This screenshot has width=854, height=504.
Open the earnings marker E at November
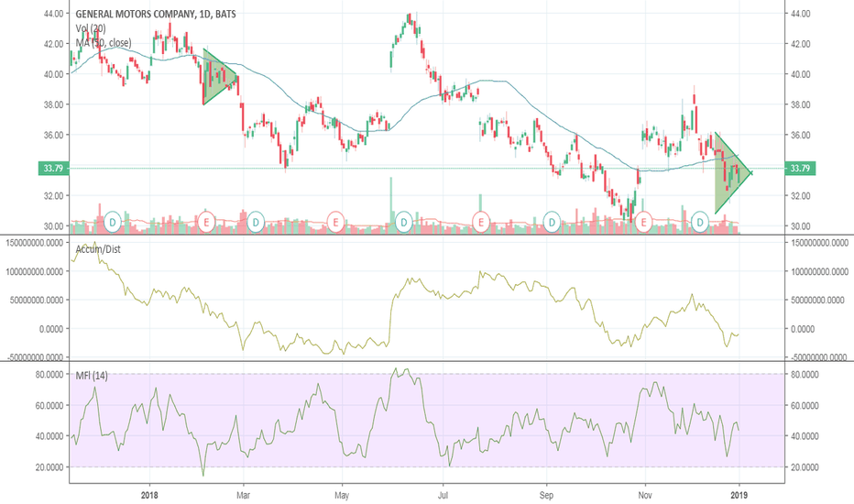[644, 223]
